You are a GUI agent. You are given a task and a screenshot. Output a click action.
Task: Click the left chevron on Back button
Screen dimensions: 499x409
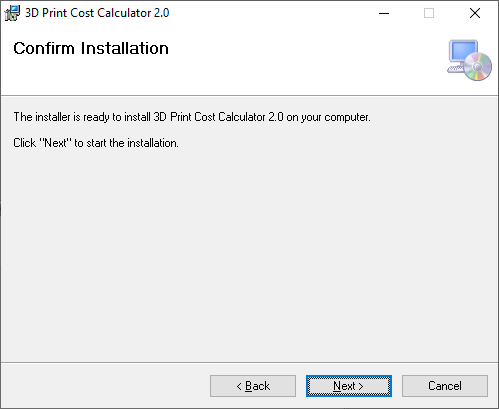[239, 386]
